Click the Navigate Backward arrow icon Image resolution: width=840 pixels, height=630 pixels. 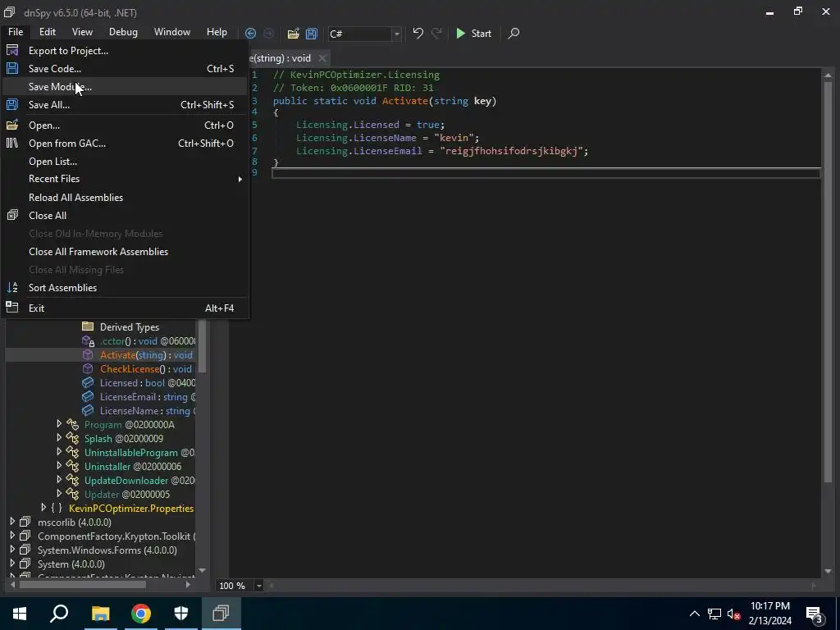(x=250, y=33)
